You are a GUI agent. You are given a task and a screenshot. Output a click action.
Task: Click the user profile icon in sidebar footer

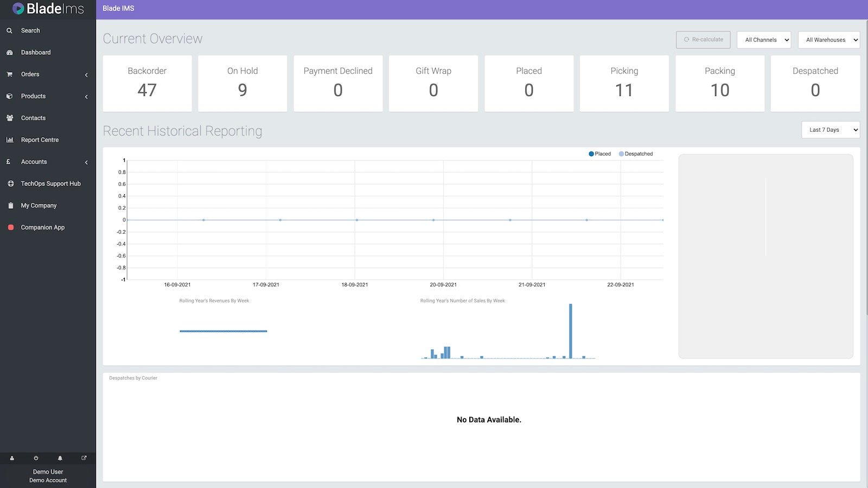pos(12,458)
